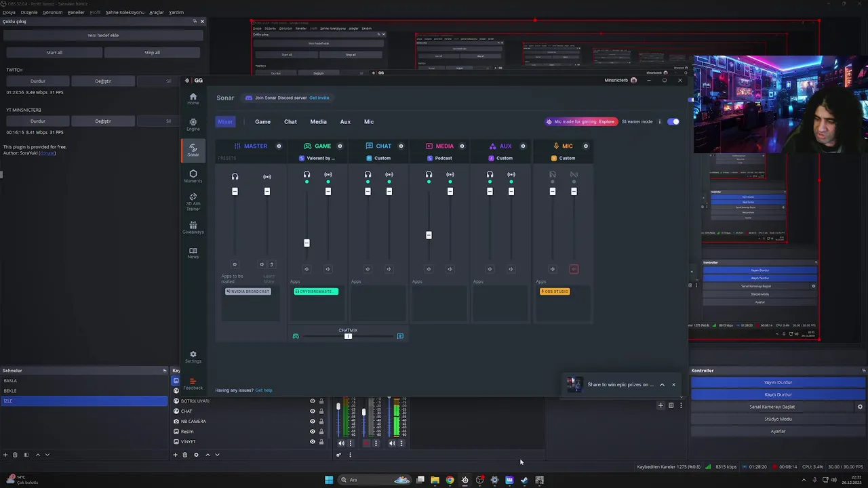Delete the selected source in OBS
Viewport: 868px width, 488px height.
coord(185,455)
